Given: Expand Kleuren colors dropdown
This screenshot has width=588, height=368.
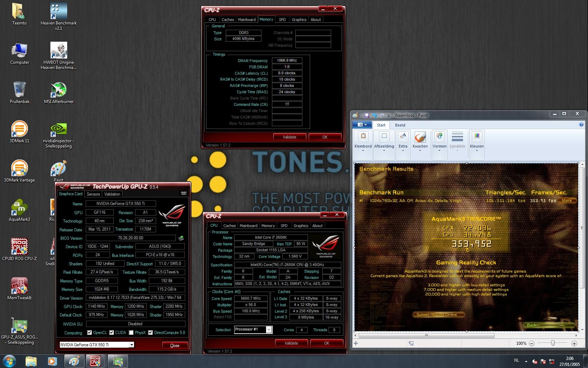Looking at the screenshot, I should (477, 151).
